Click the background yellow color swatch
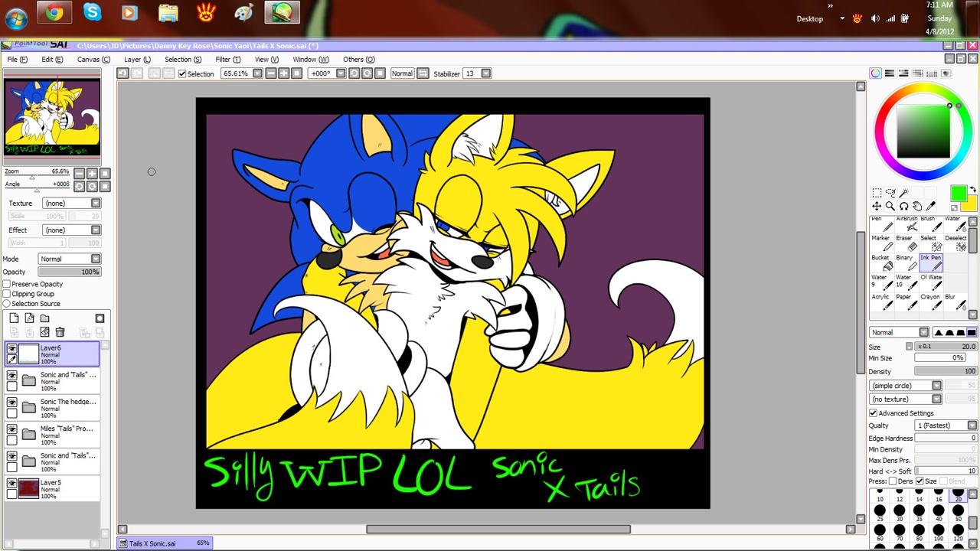Viewport: 980px width, 551px height. pyautogui.click(x=971, y=204)
